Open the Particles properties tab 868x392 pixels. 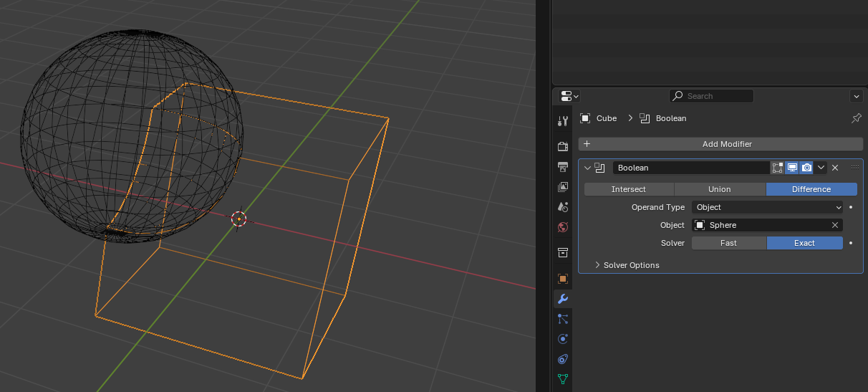(563, 319)
